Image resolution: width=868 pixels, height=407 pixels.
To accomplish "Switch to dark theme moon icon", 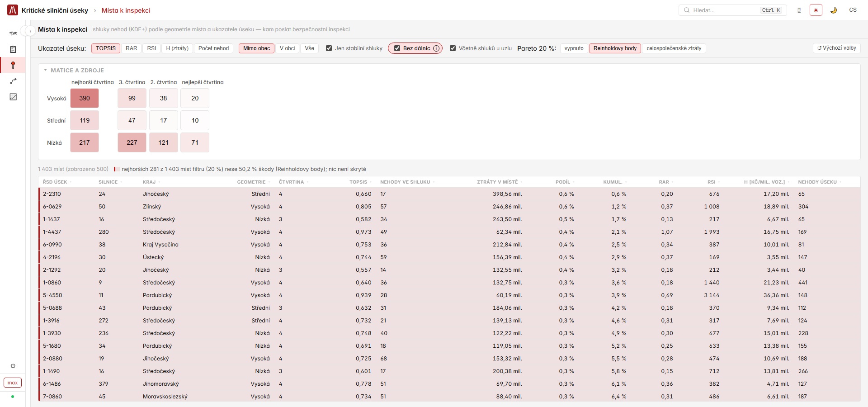I will pos(834,10).
